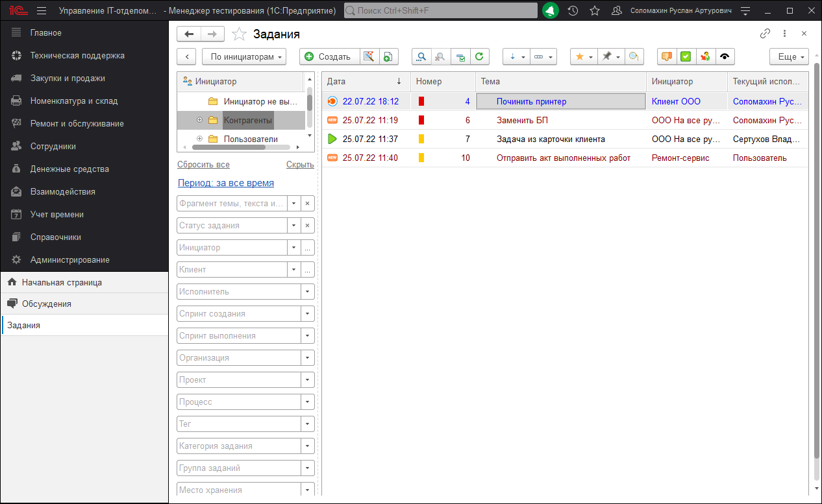Click the green notifications bell icon
822x504 pixels.
click(550, 11)
